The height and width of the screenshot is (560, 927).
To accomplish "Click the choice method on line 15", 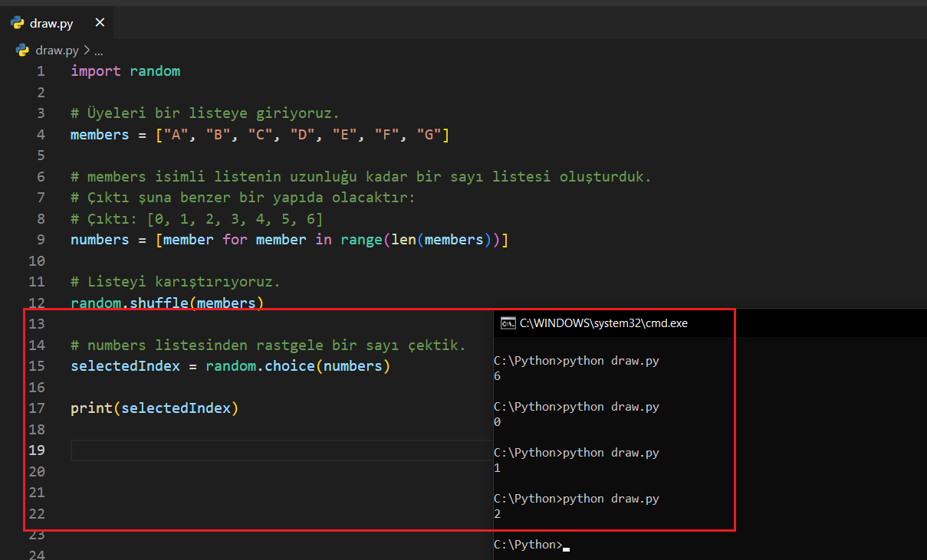I will (290, 366).
